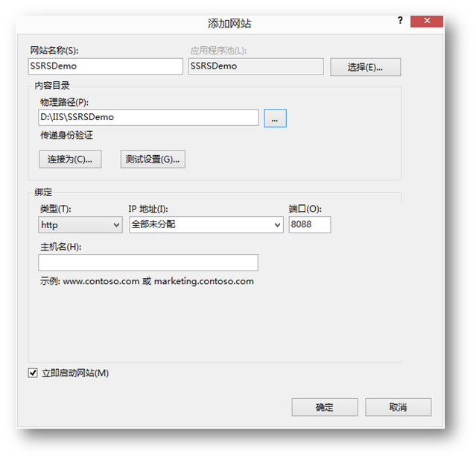Image resolution: width=476 pixels, height=460 pixels.
Task: Click the example text www.contoso.com
Action: 101,281
